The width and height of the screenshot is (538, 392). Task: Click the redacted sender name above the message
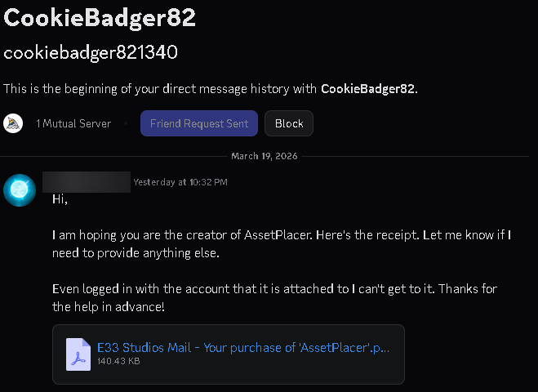click(87, 181)
